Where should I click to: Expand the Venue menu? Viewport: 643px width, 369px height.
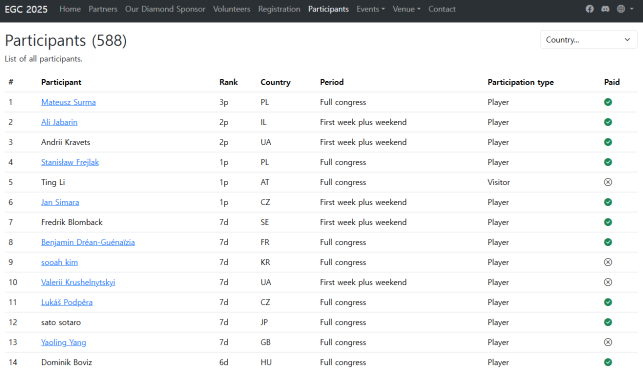[406, 9]
